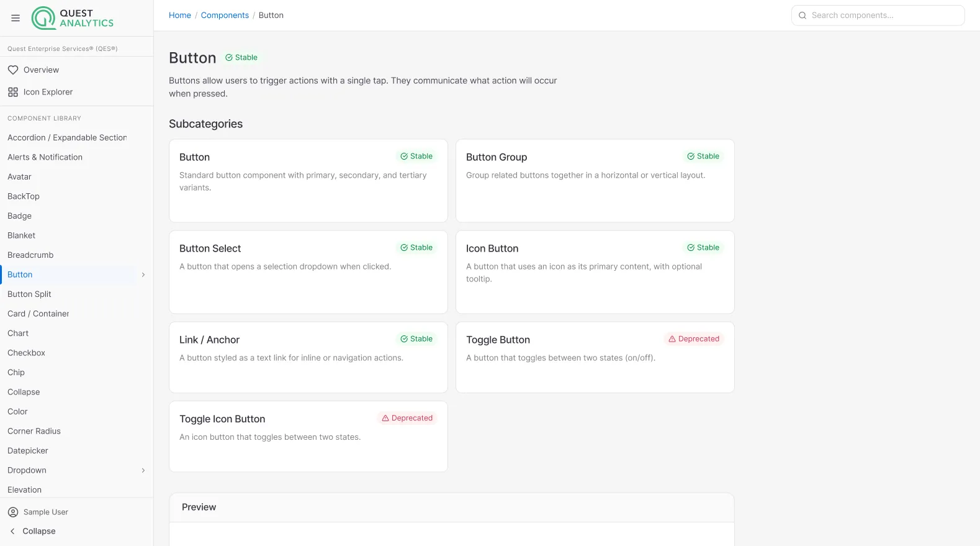
Task: Expand the Button sidebar item chevron
Action: (x=143, y=275)
